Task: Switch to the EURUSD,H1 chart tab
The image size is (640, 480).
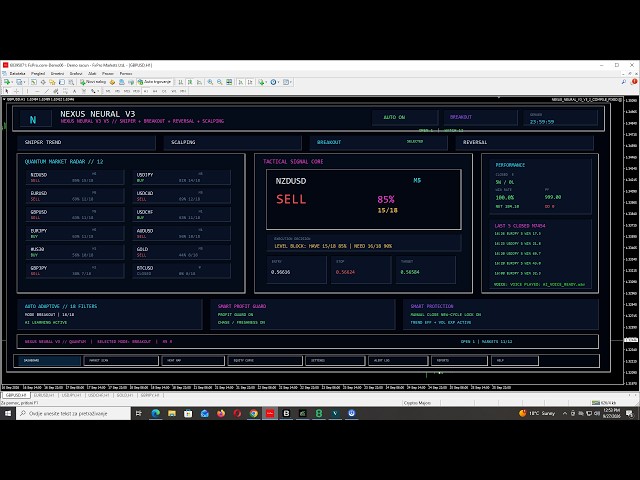Action: click(44, 396)
